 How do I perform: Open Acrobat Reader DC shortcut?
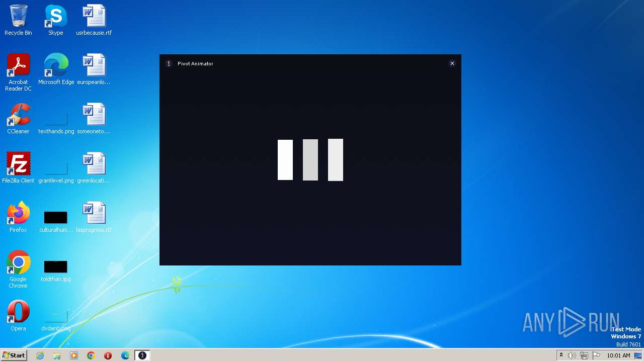[18, 72]
